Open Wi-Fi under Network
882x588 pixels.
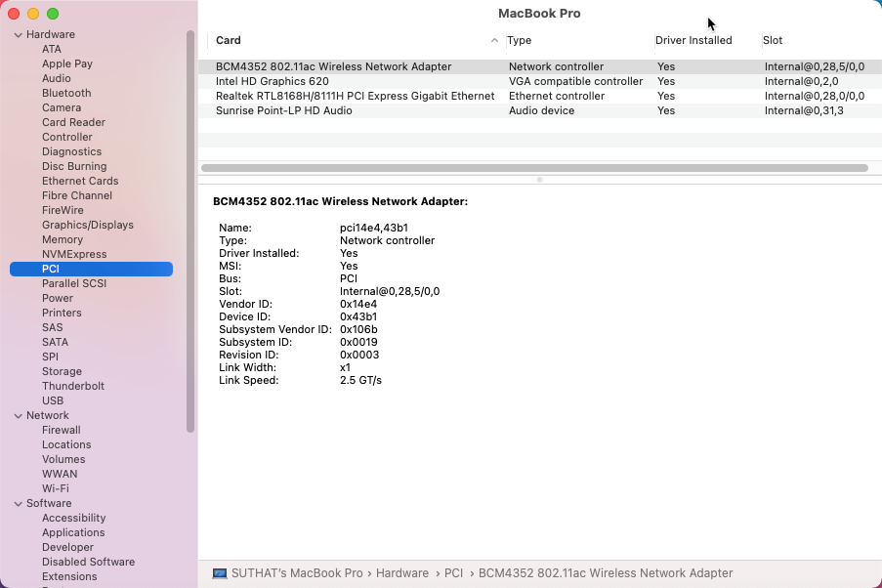tap(56, 487)
